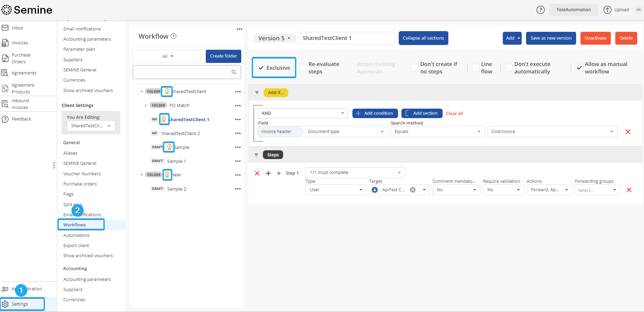
Task: Open the Version 5 dropdown
Action: tap(274, 38)
